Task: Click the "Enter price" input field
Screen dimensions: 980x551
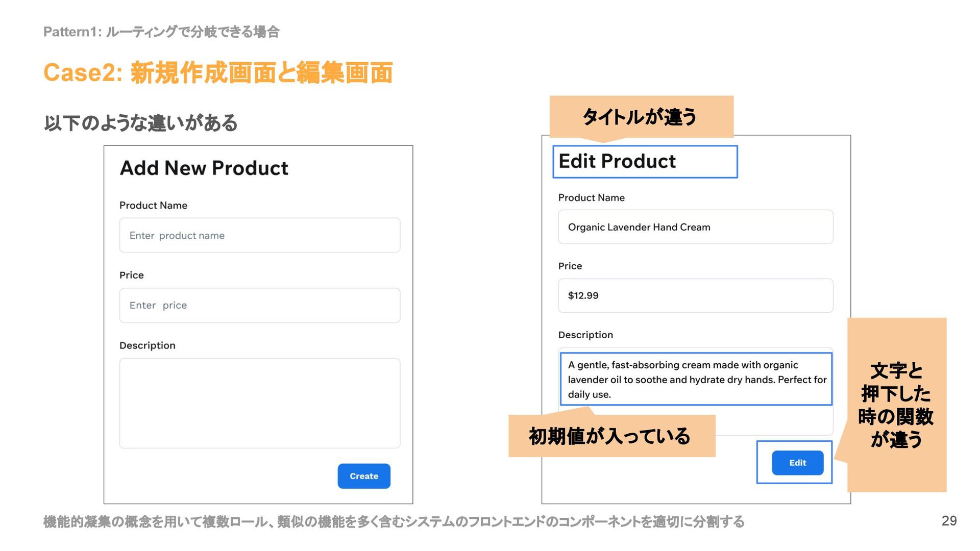Action: tap(259, 305)
